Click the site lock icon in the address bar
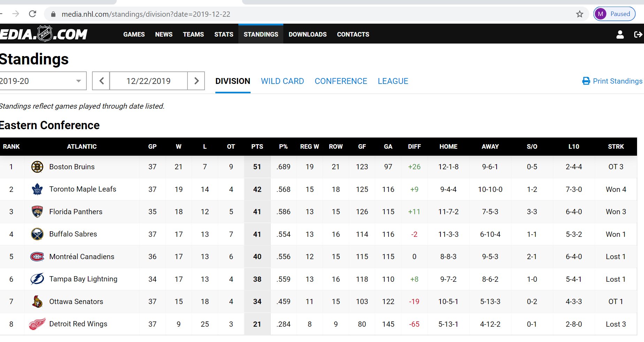 (53, 14)
